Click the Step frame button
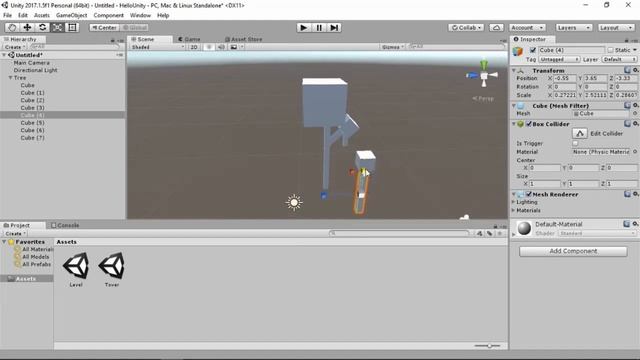 pyautogui.click(x=334, y=27)
